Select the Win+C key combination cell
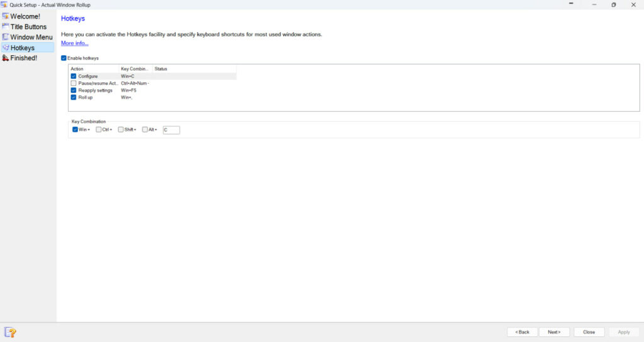Screen dimensions: 644x342 [x=128, y=76]
